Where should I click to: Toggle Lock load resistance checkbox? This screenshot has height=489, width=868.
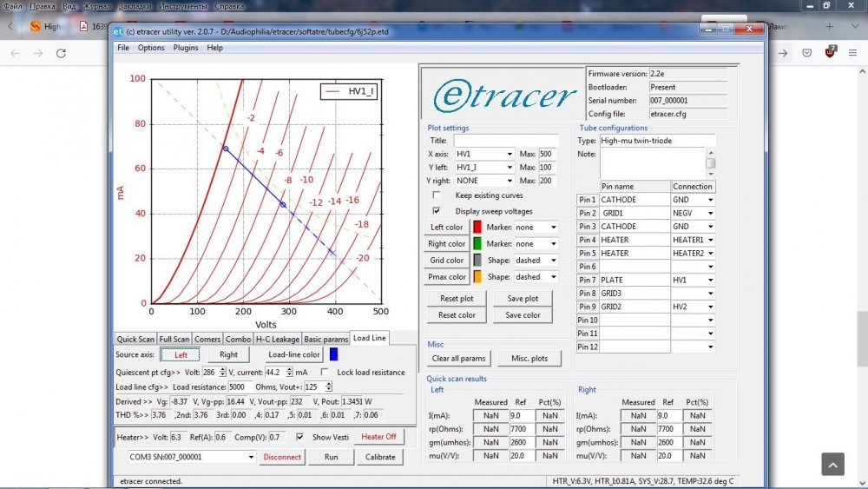pos(325,373)
